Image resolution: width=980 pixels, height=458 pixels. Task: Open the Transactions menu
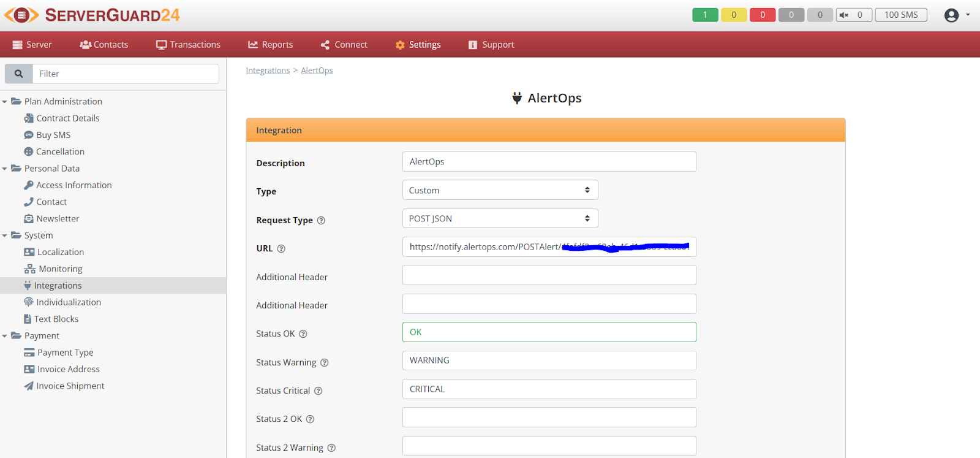[188, 45]
